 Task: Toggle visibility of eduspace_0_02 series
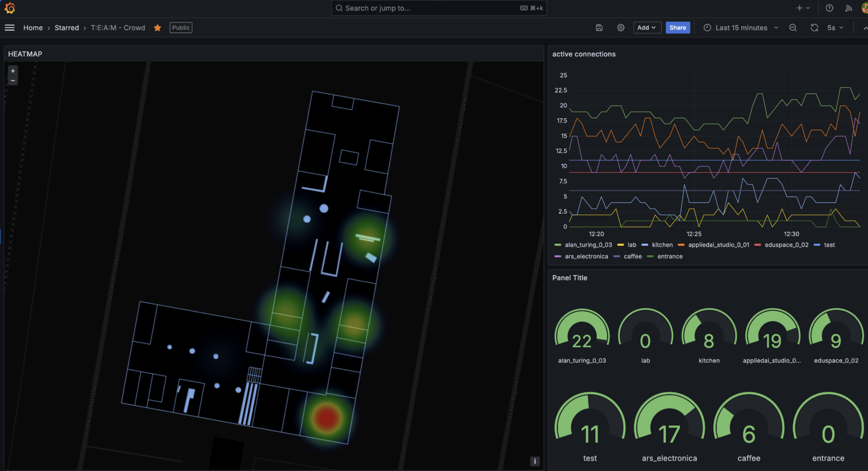786,245
